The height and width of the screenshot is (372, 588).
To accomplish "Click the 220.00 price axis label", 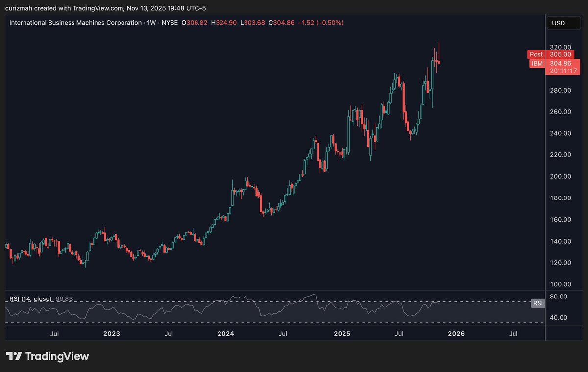I will pos(562,155).
